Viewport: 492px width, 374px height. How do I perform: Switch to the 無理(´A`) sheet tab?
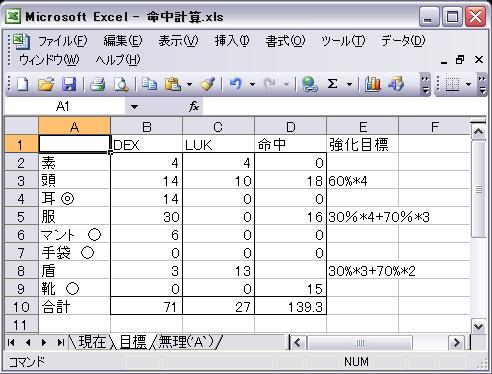(186, 342)
